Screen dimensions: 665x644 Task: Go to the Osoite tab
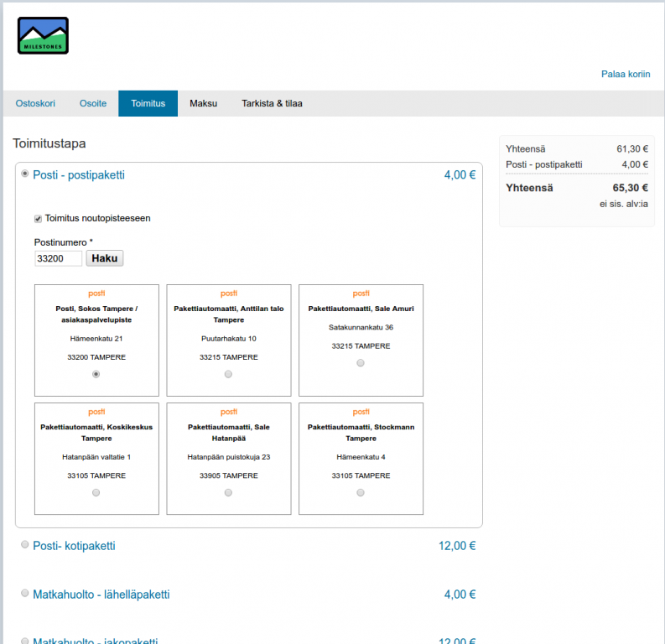(x=93, y=103)
